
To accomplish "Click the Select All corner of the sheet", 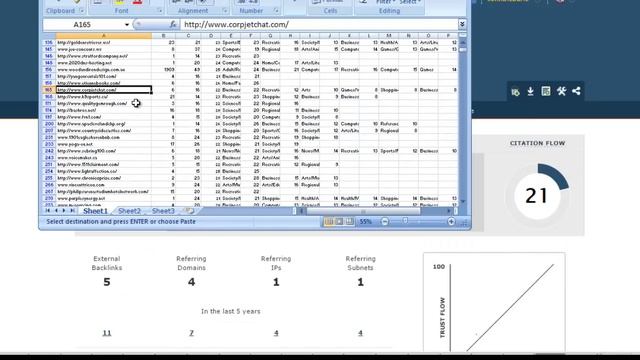I will tap(49, 36).
